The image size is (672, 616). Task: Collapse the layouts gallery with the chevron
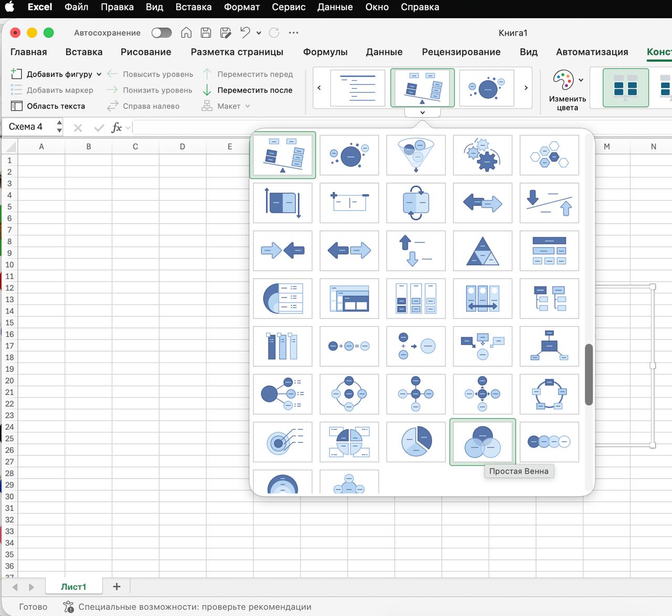(422, 112)
